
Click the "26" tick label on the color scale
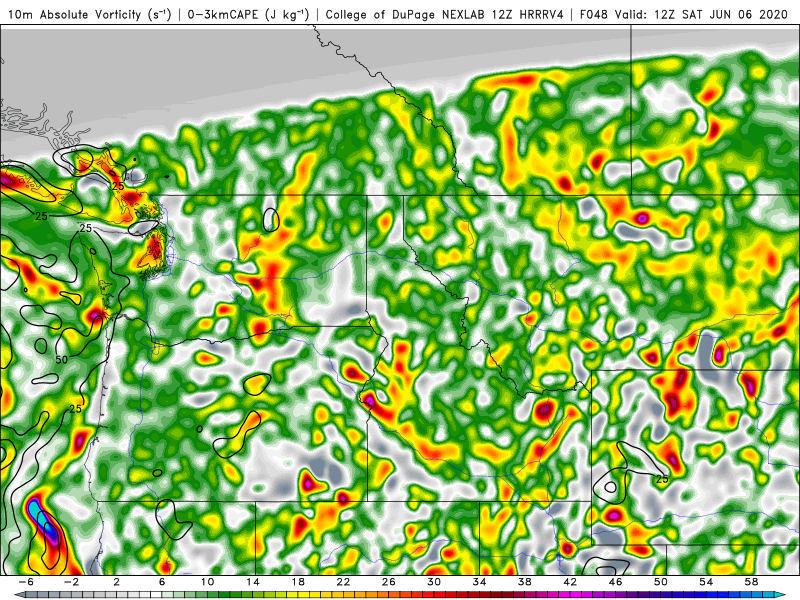click(x=388, y=582)
